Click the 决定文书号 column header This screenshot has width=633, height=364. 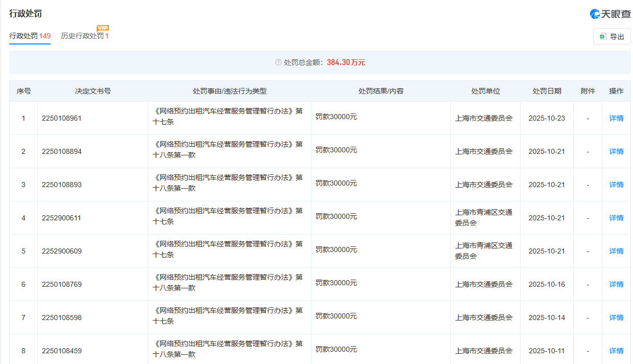click(x=93, y=91)
